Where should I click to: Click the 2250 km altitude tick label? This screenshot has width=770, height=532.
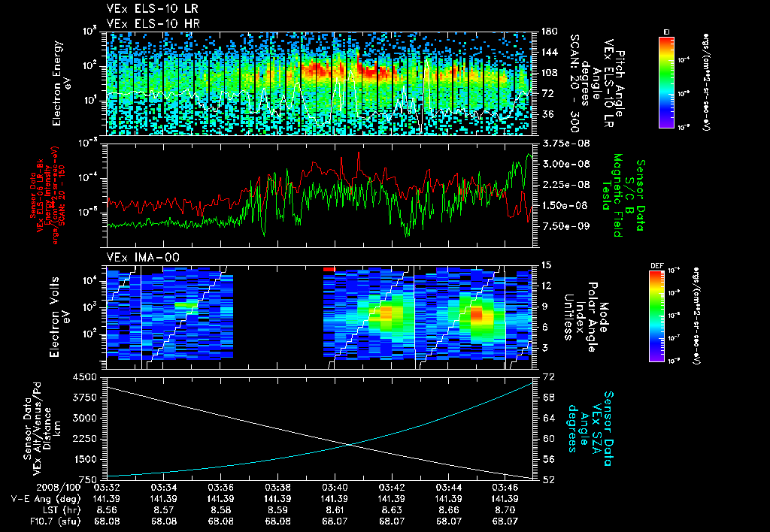coord(85,440)
